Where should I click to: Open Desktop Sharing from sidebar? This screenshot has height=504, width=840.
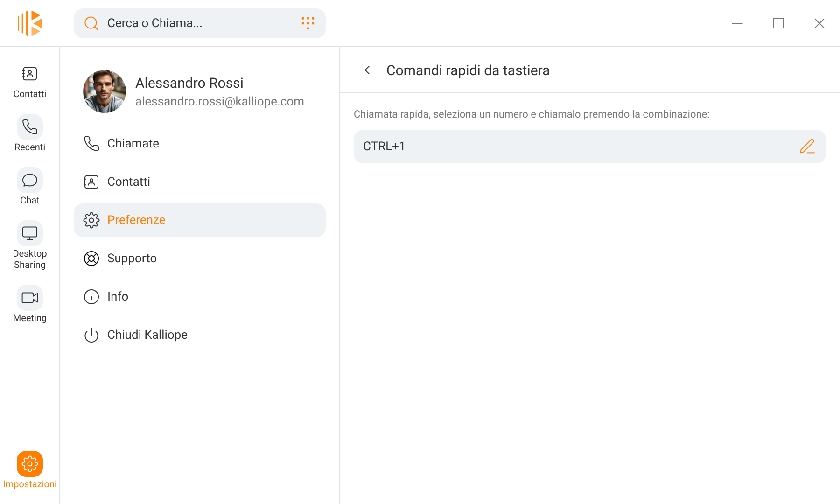30,233
